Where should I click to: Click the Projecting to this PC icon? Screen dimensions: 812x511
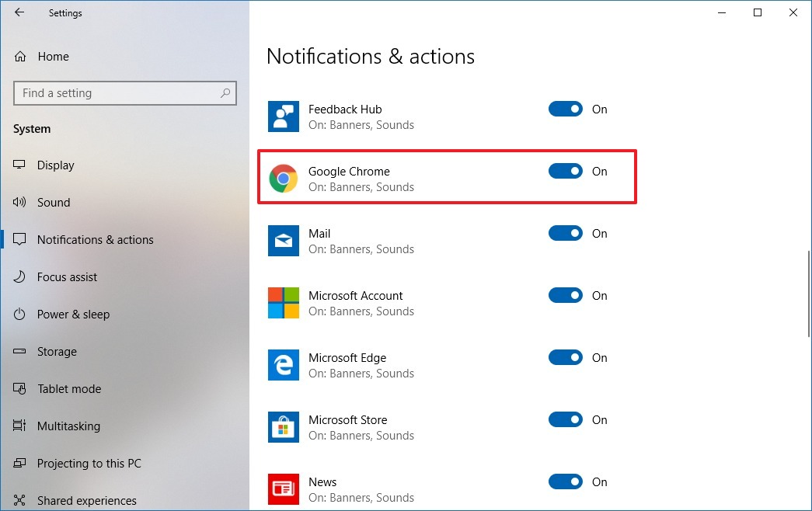pyautogui.click(x=19, y=463)
